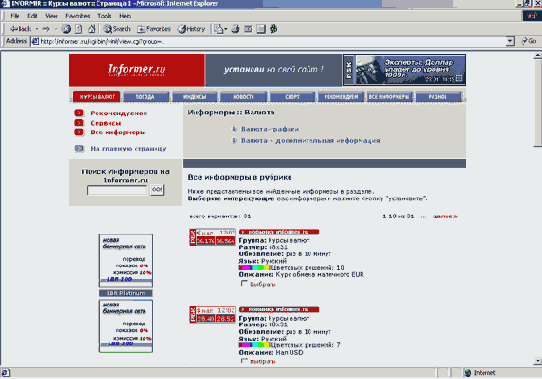
Task: Click the informer search text field
Action: [x=117, y=190]
